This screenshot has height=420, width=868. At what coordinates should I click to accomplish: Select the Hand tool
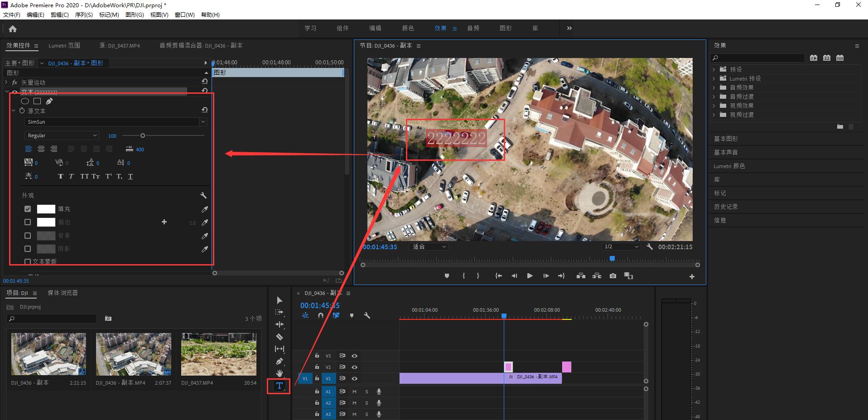(280, 373)
